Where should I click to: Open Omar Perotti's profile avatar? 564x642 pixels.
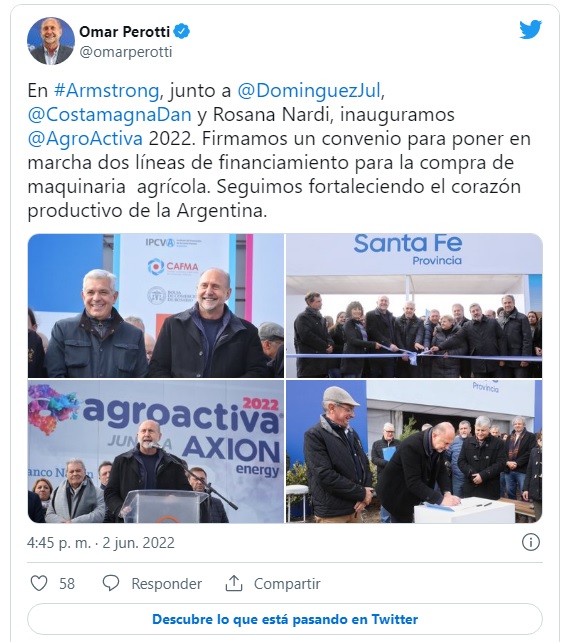[51, 41]
